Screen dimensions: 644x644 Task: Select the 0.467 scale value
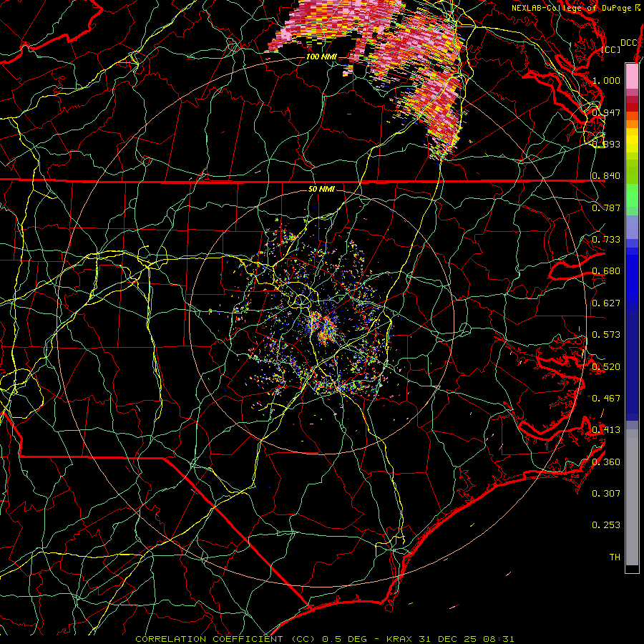606,399
